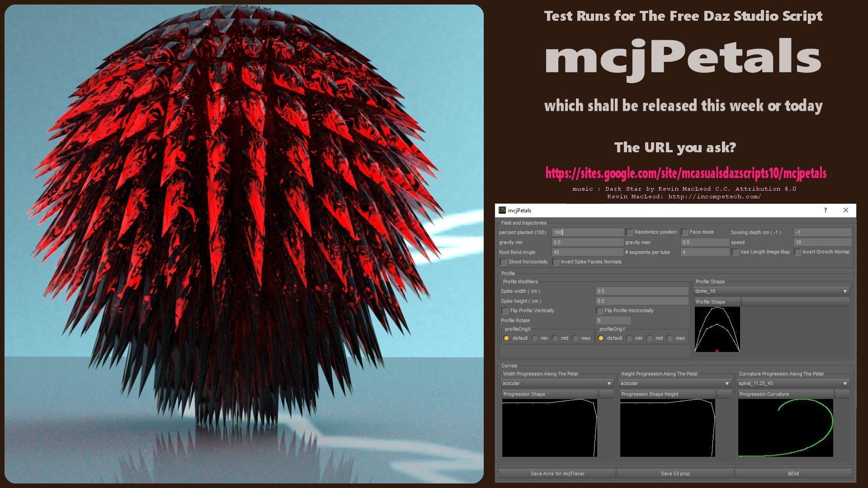
Task: Check Shoot Horizontally option
Action: pos(503,262)
